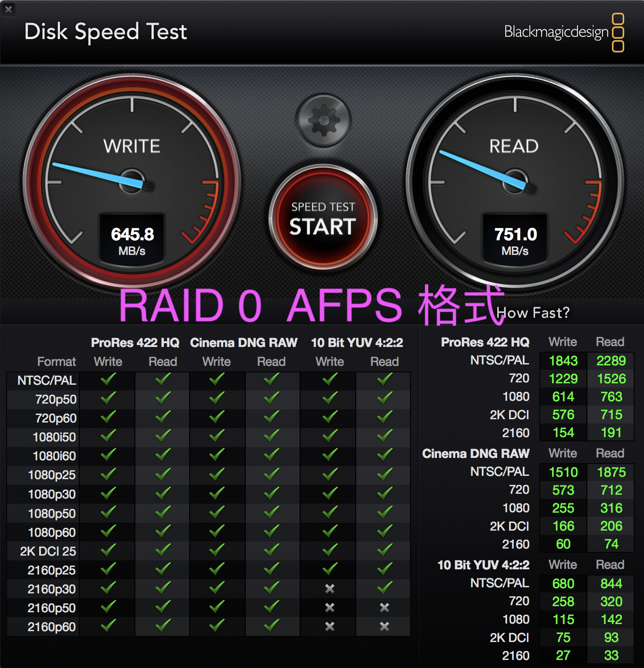Click the READ gauge needle dial

tap(515, 182)
